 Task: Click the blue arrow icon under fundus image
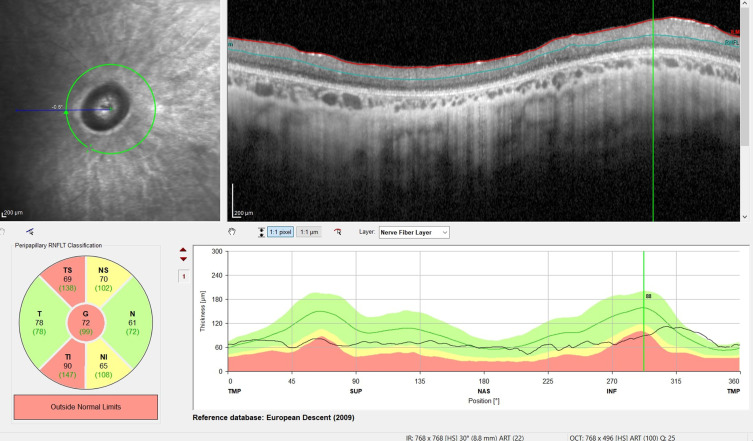28,231
